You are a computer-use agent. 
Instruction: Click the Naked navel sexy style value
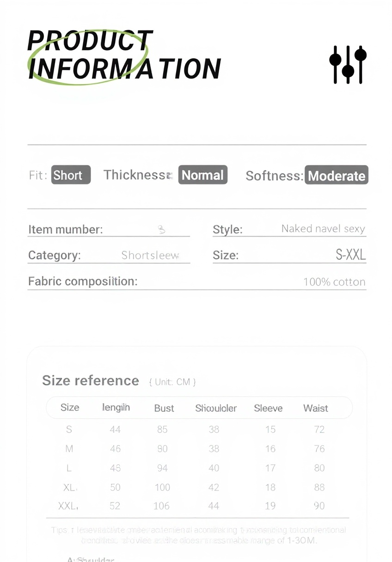tap(323, 229)
